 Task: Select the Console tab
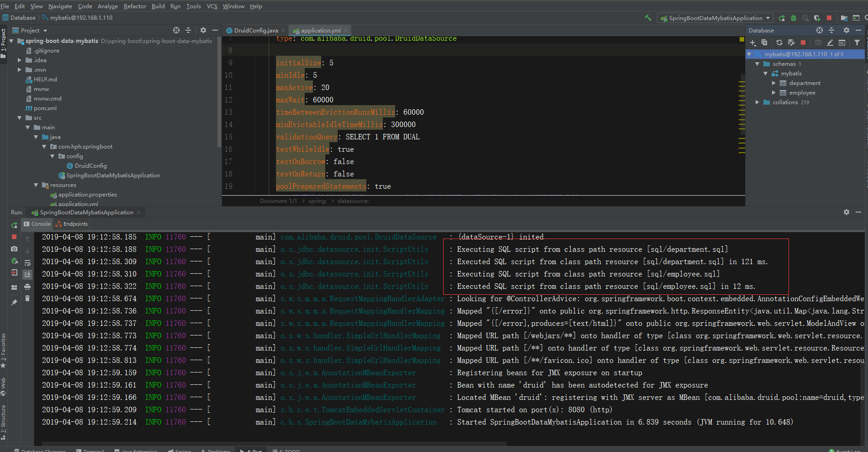37,224
